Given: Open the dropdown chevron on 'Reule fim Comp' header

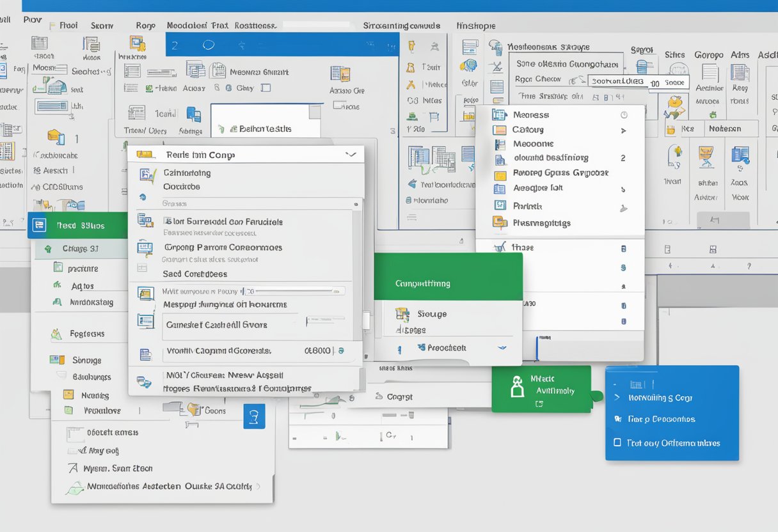Looking at the screenshot, I should point(350,154).
